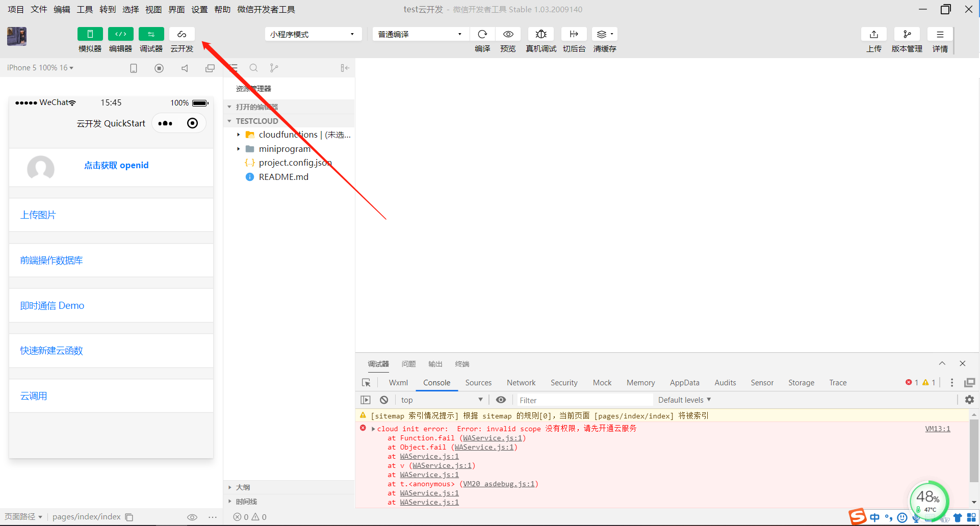980x526 pixels.
Task: Open the Default levels dropdown
Action: 684,400
